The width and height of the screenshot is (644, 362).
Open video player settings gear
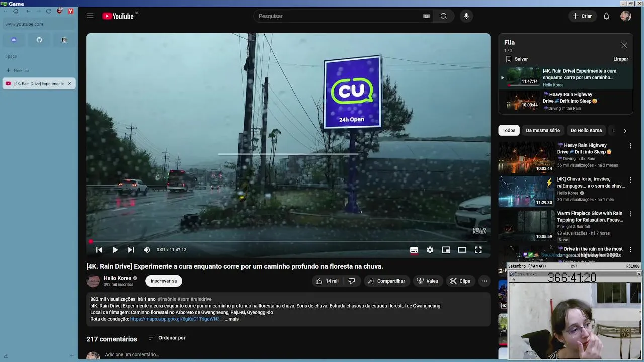(430, 250)
